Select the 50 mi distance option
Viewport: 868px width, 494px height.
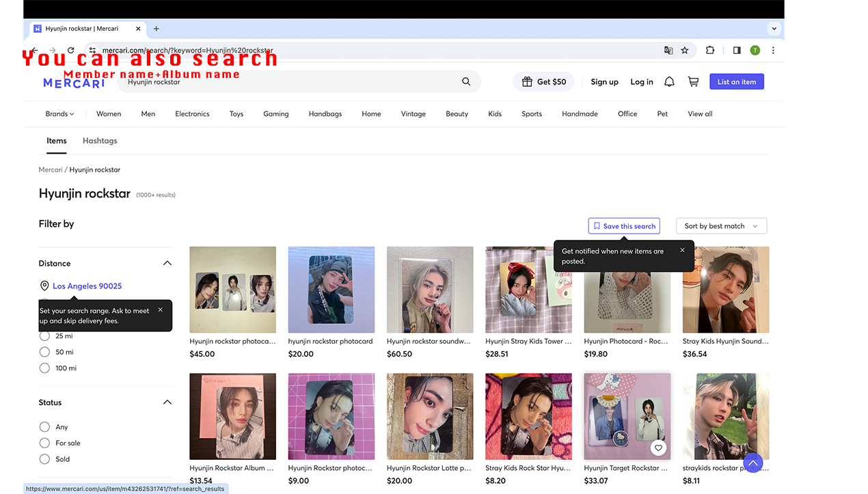coord(44,352)
